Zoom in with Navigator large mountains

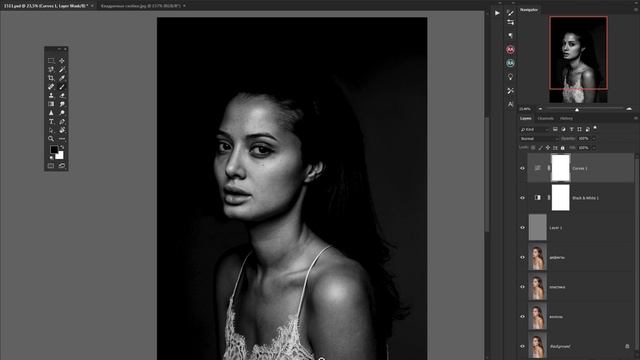629,109
